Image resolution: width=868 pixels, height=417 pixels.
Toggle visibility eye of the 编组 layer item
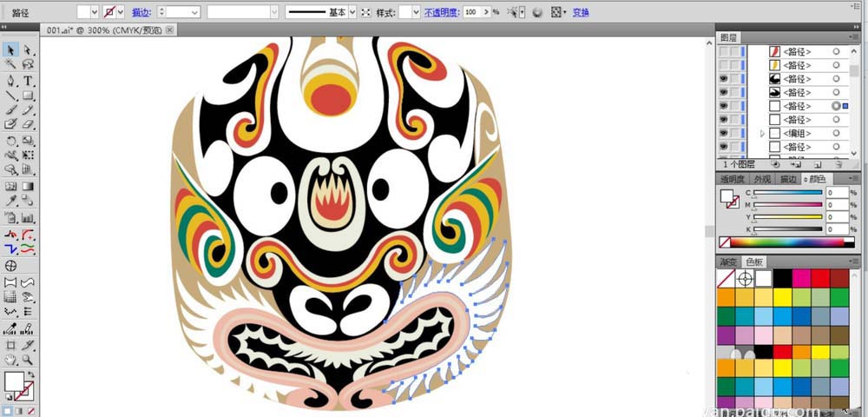[x=723, y=133]
